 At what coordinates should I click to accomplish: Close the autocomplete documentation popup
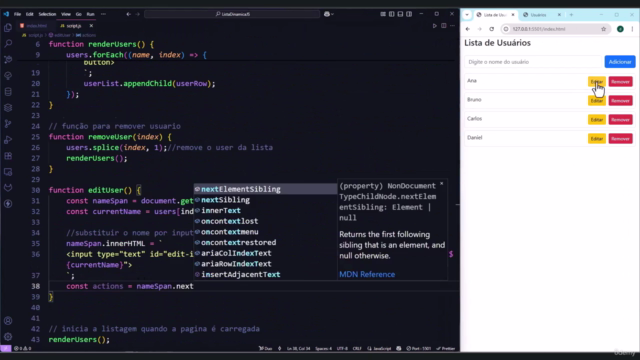click(x=442, y=184)
